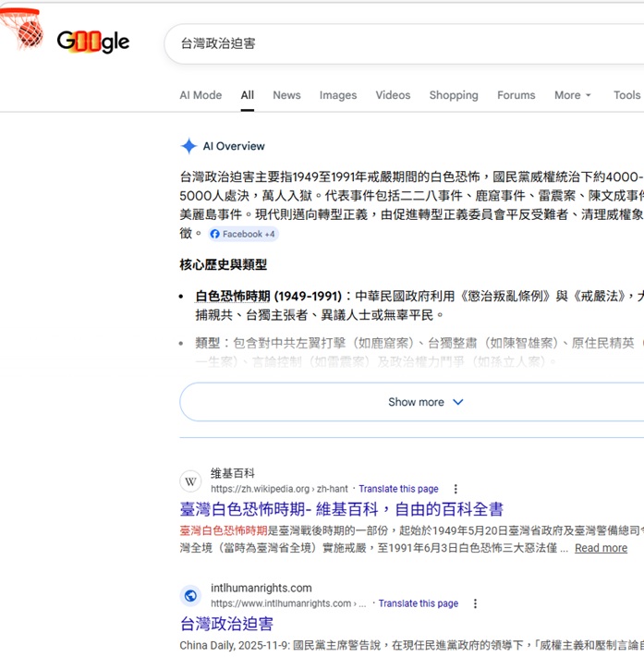
Task: Open the Tools options menu
Action: pyautogui.click(x=626, y=95)
